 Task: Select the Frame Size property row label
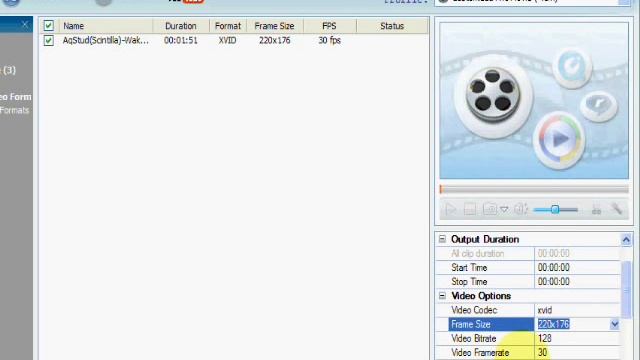(x=471, y=324)
